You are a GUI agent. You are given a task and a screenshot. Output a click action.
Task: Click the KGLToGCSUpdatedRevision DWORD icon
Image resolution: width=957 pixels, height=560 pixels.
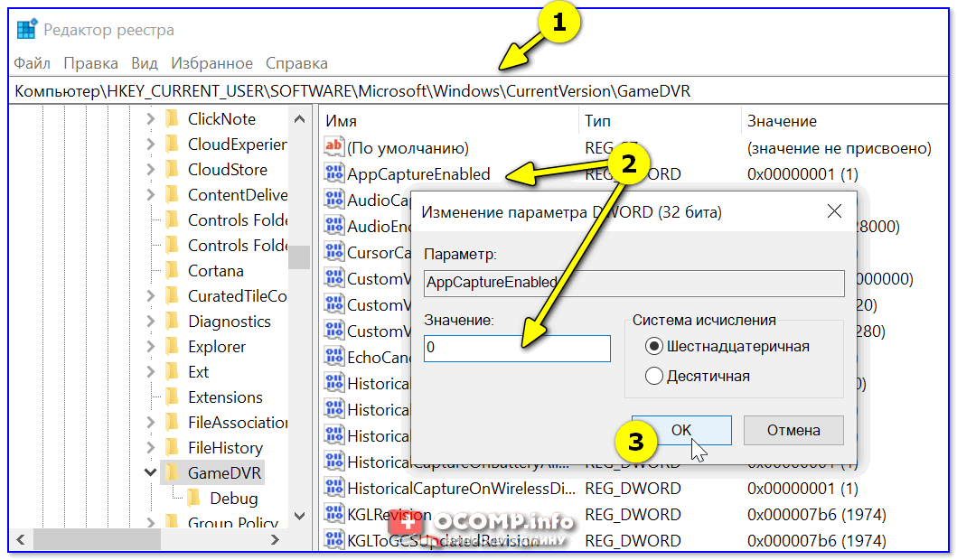[x=333, y=540]
